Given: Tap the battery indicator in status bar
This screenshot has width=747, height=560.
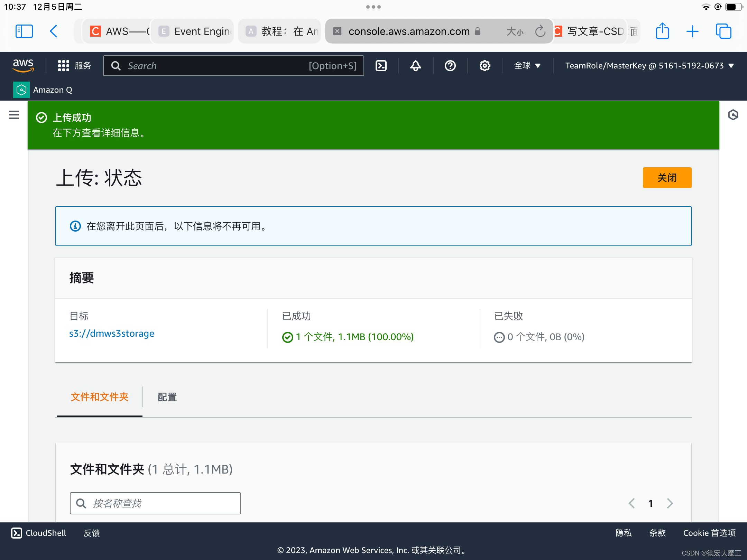Looking at the screenshot, I should [x=734, y=7].
